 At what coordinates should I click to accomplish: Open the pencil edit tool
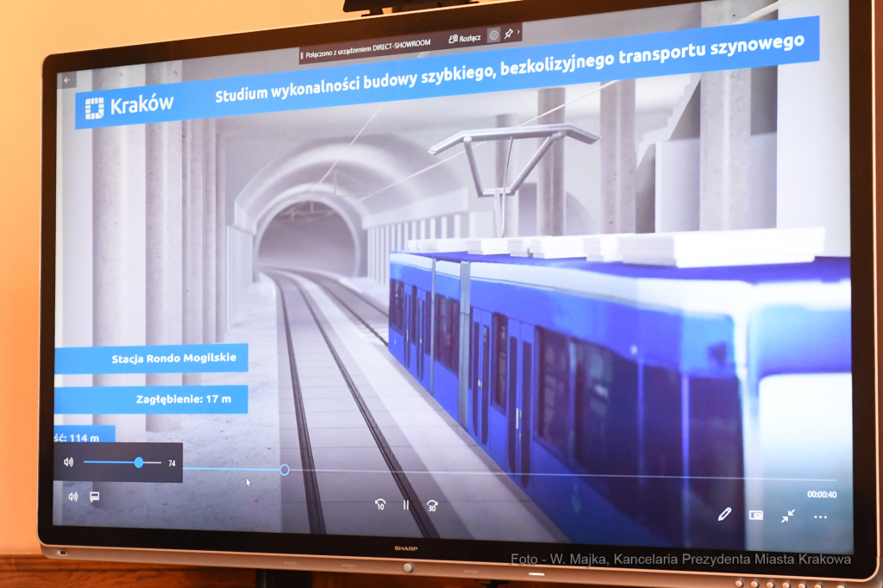[x=723, y=514]
